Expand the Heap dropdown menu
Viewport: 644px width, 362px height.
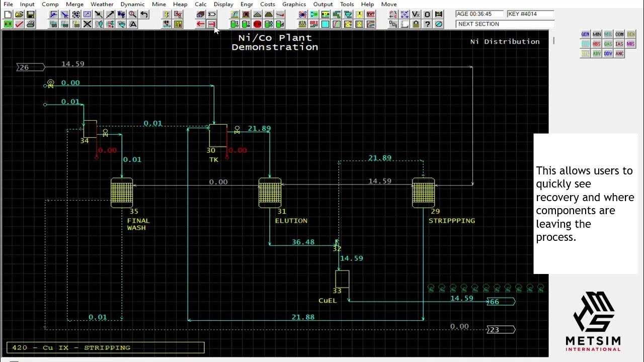[180, 4]
